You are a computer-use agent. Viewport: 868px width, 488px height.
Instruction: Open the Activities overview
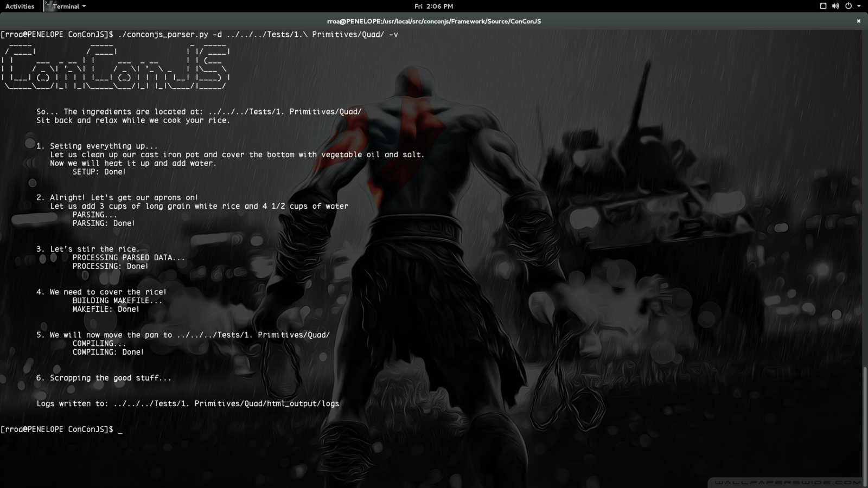tap(20, 6)
